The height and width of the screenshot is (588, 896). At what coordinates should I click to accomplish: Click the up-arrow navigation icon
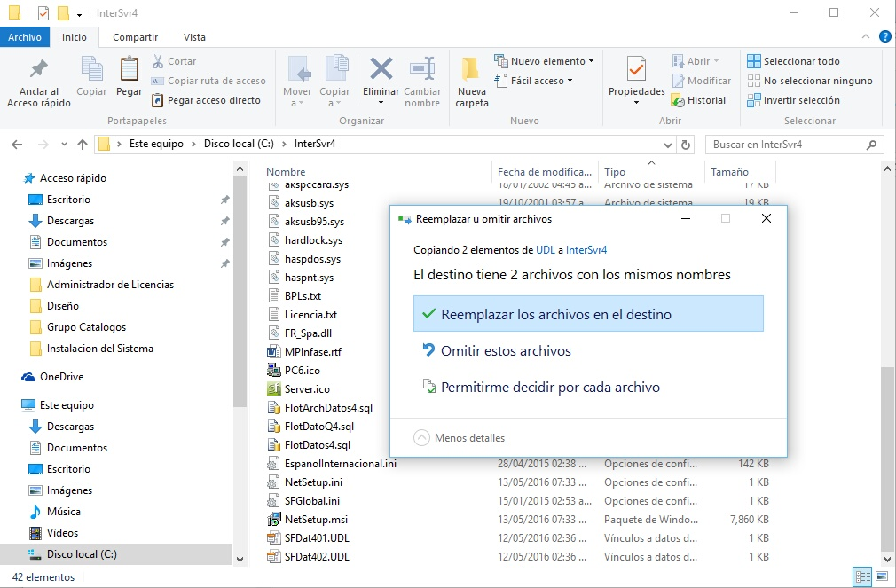pyautogui.click(x=83, y=145)
